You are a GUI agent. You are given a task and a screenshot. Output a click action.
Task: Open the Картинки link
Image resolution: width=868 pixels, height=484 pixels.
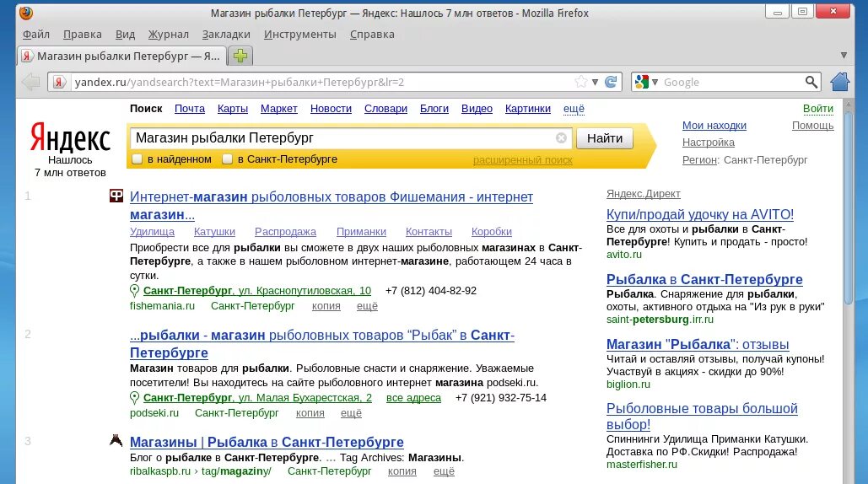(x=527, y=109)
